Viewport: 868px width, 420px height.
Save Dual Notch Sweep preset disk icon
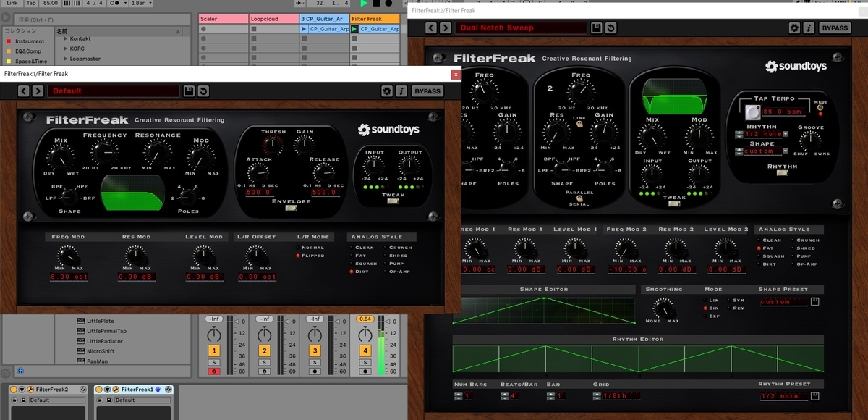(x=597, y=28)
